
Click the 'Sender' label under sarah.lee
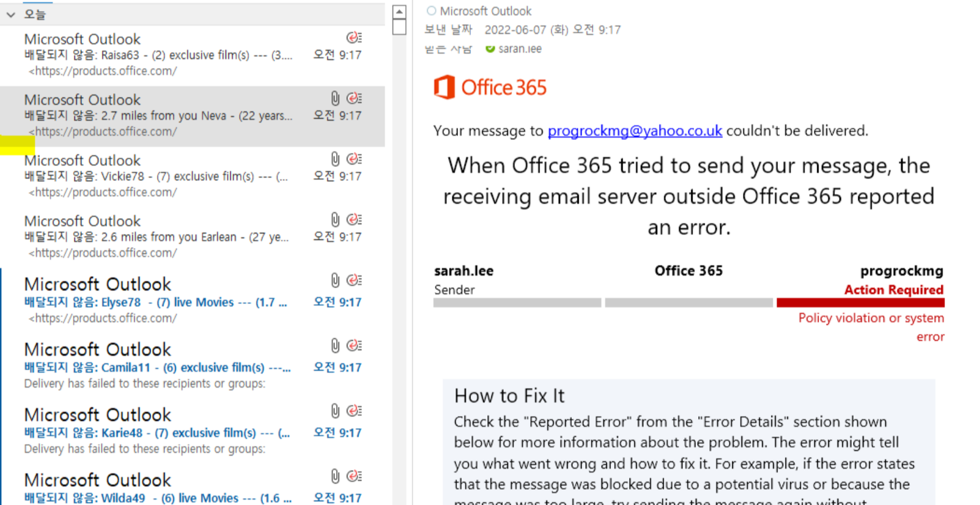point(454,290)
